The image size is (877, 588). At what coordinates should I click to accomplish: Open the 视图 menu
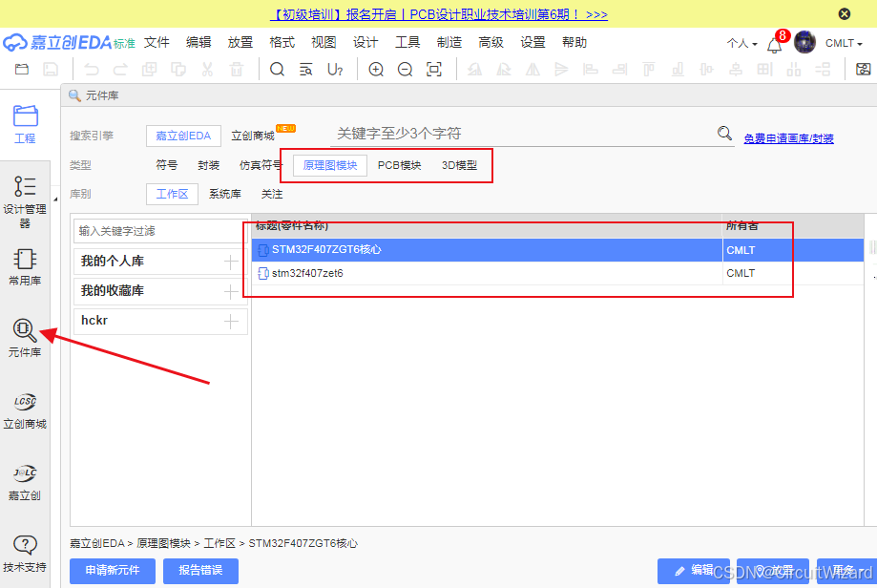[x=324, y=43]
